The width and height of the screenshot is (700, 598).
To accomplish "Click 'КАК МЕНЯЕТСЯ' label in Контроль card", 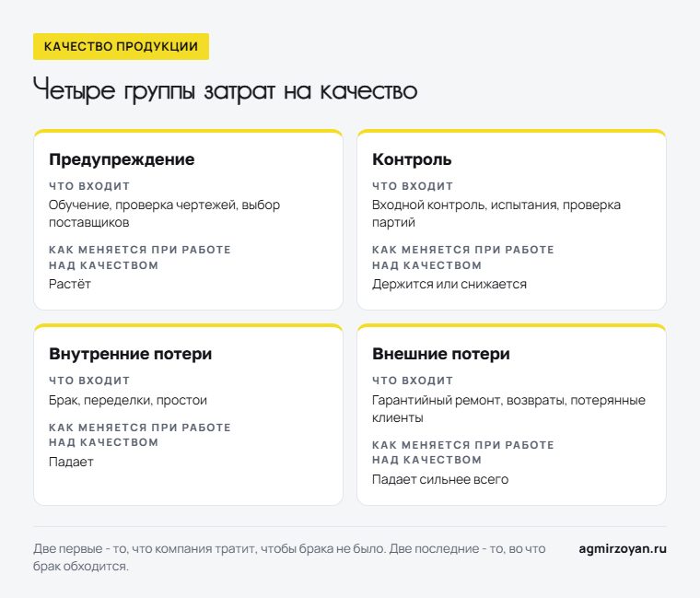I will (463, 257).
